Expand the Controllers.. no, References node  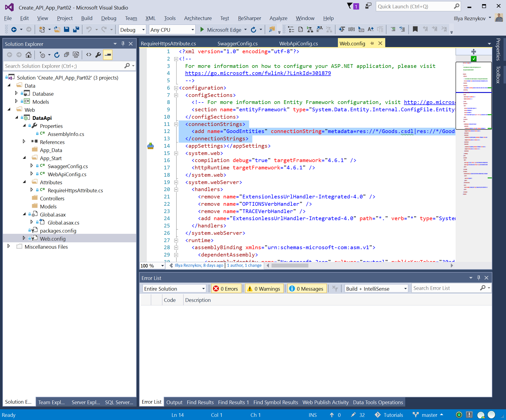point(24,142)
